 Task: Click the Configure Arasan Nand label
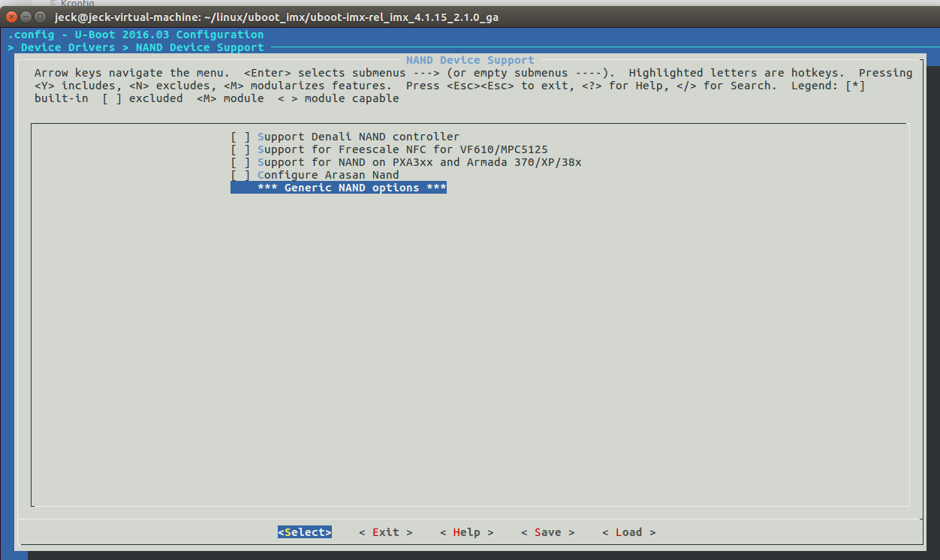[x=328, y=175]
